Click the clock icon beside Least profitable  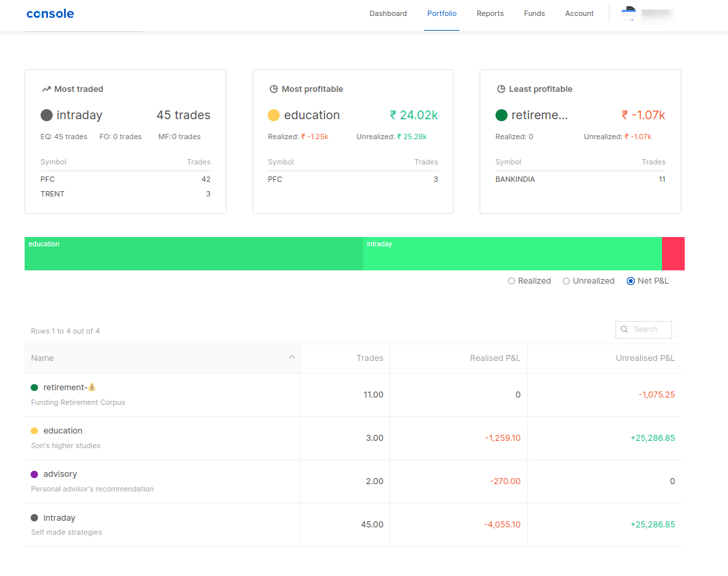pyautogui.click(x=501, y=89)
